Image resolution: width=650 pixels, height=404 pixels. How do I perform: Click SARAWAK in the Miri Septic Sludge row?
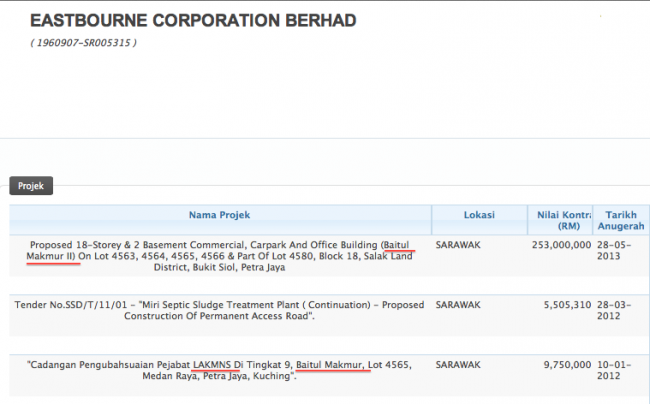458,305
